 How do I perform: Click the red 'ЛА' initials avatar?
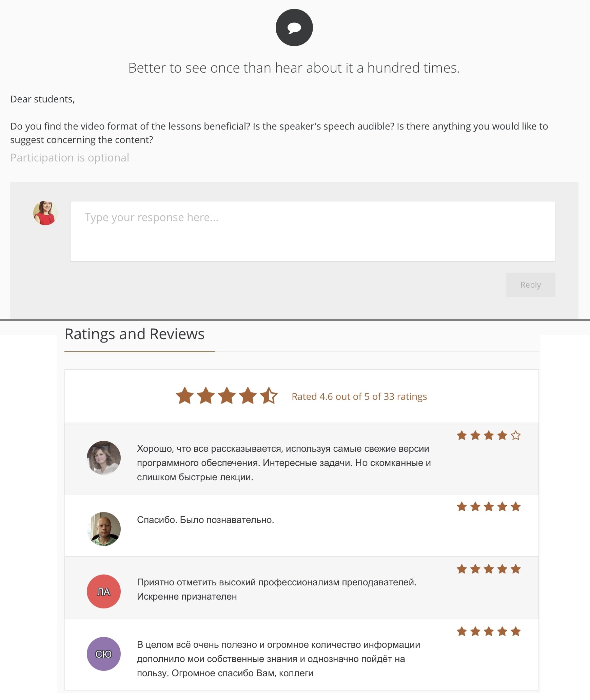tap(104, 591)
